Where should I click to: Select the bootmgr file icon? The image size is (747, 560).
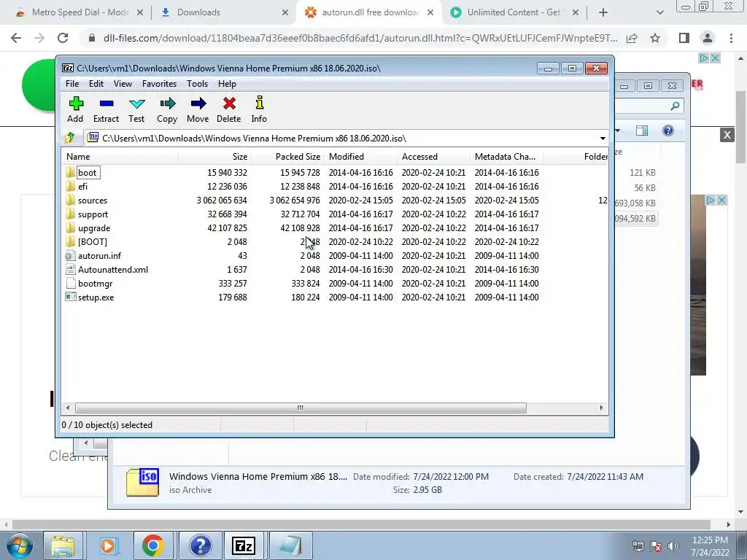[71, 283]
